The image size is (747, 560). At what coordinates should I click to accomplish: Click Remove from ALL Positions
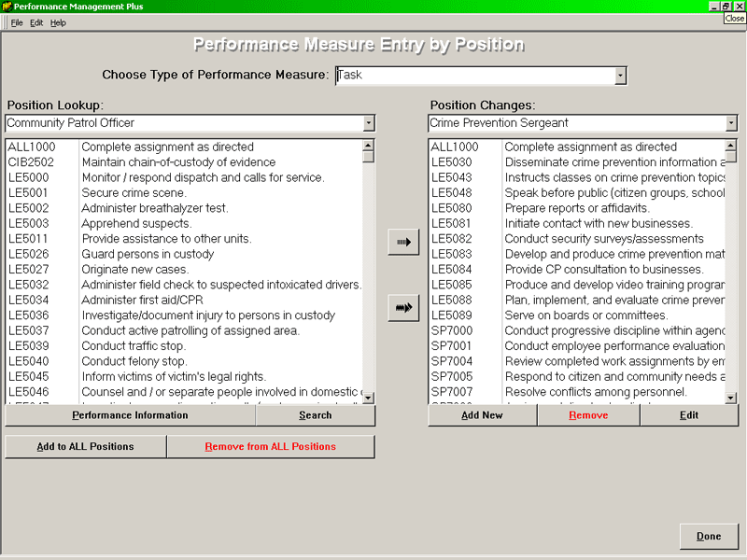pyautogui.click(x=270, y=447)
